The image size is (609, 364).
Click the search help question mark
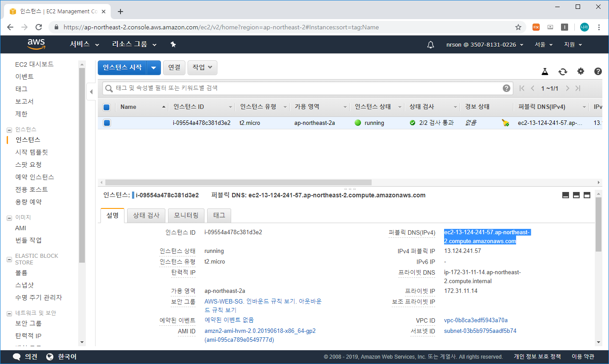506,88
